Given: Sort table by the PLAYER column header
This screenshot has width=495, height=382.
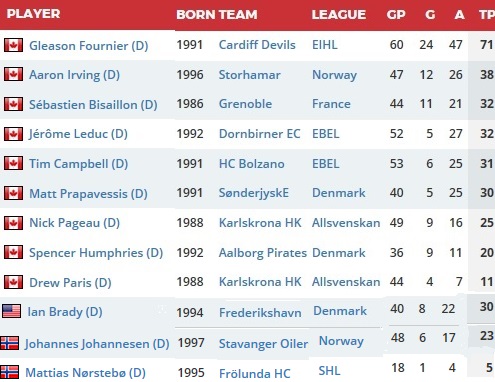Looking at the screenshot, I should pos(33,14).
